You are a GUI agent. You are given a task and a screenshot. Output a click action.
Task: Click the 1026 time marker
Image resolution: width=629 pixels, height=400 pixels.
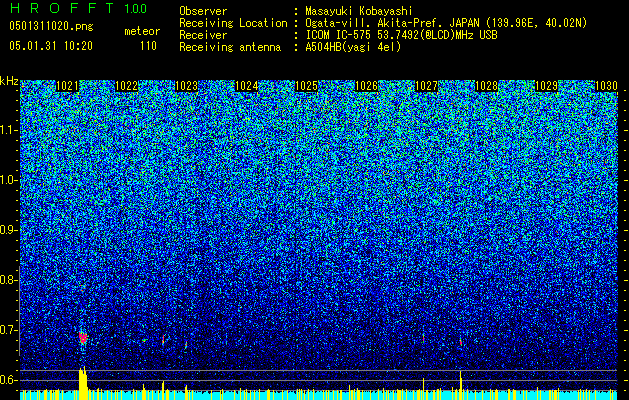click(x=367, y=86)
